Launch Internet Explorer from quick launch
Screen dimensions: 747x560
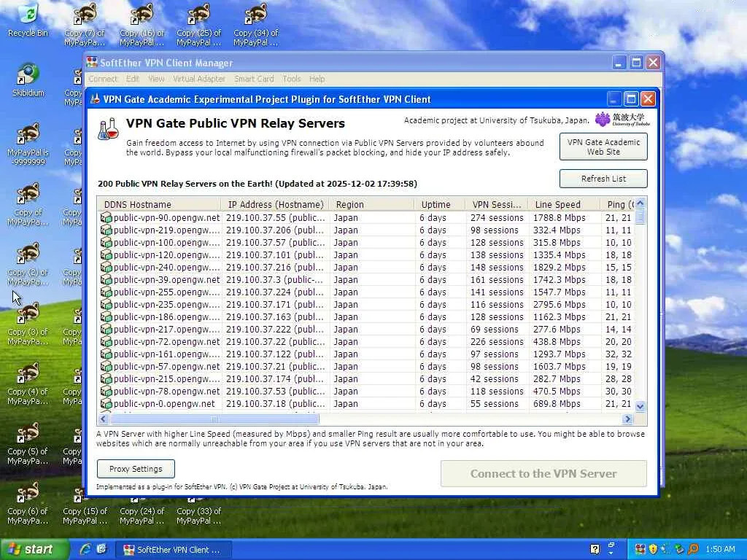tap(85, 549)
